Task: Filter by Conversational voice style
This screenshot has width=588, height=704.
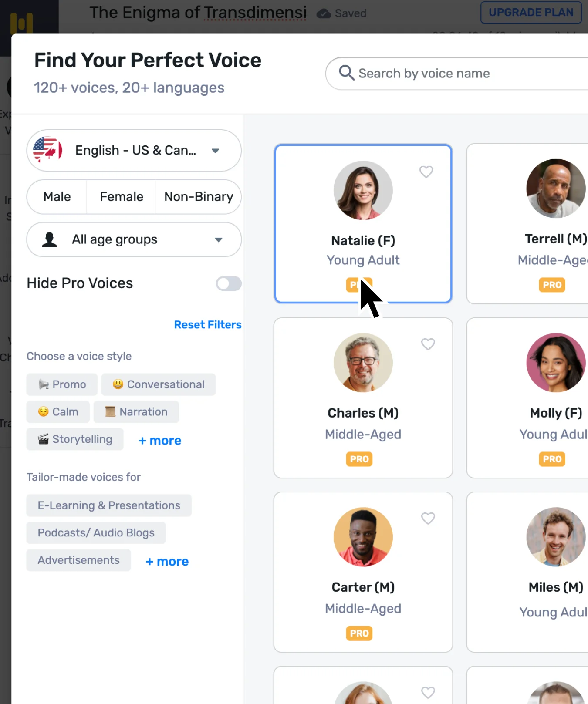Action: click(x=159, y=384)
